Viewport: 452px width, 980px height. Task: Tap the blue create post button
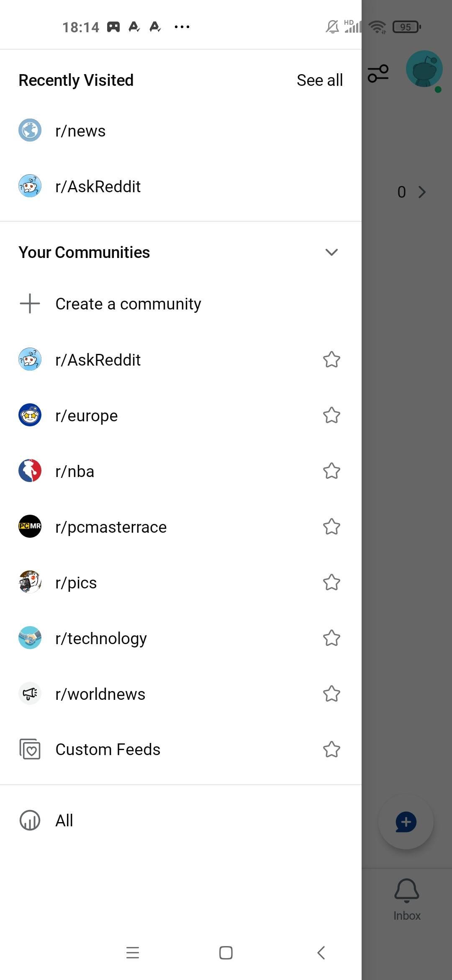[406, 822]
